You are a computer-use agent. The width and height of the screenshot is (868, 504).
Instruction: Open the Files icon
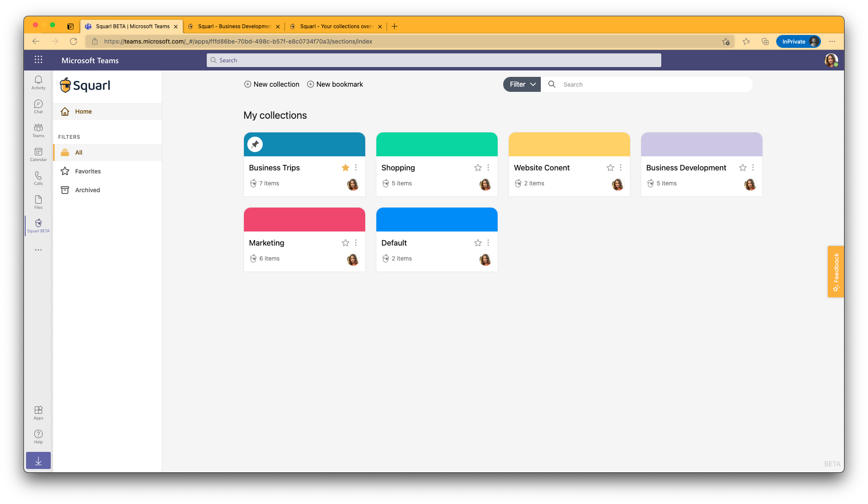click(38, 202)
